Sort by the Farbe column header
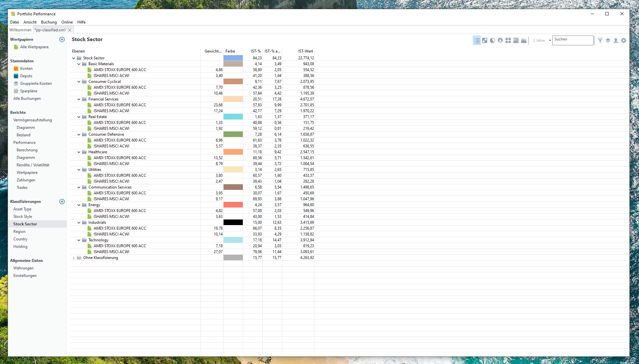Viewport: 639px width, 364px height. [x=233, y=51]
